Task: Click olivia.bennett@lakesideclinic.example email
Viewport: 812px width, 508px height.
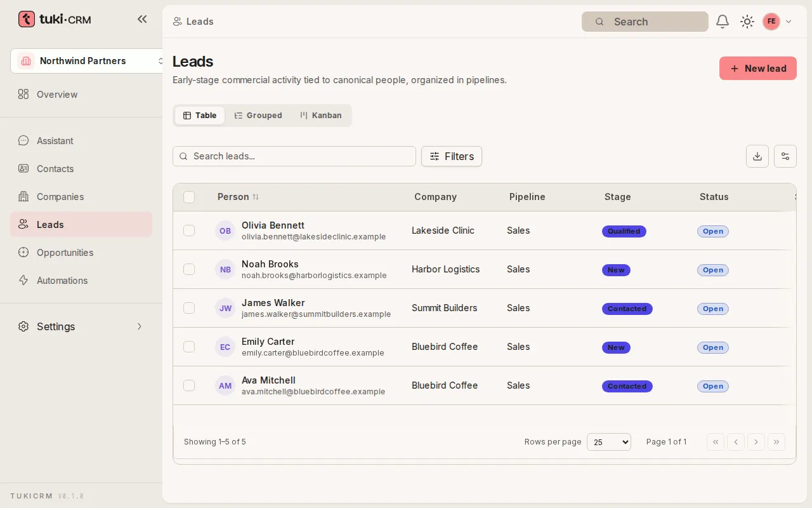Action: click(314, 237)
